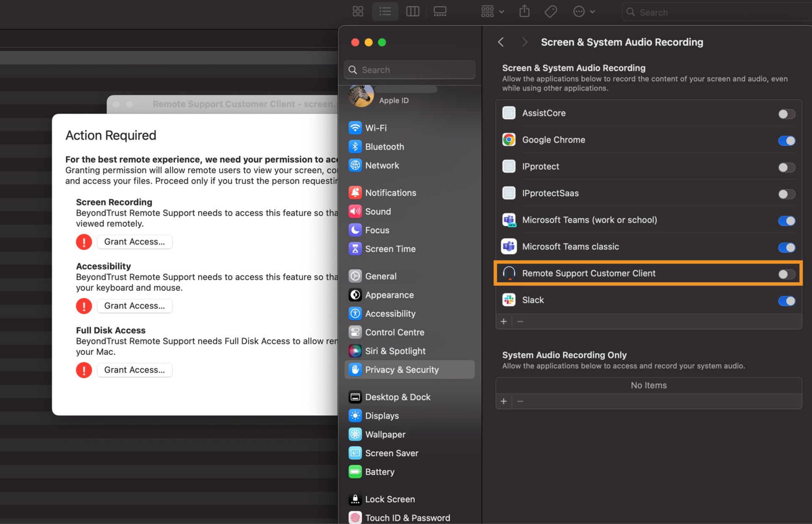Viewport: 812px width, 524px height.
Task: Click the Slack app icon
Action: pos(509,300)
